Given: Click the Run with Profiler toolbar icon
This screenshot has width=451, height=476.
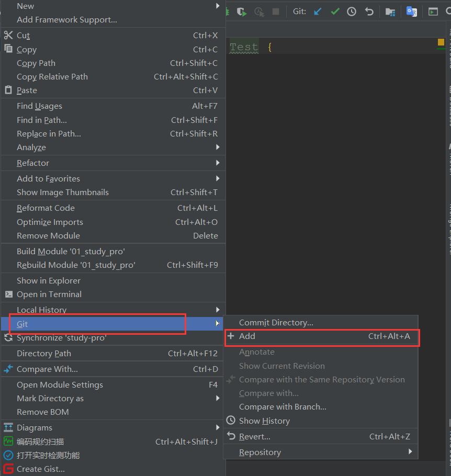Looking at the screenshot, I should (259, 12).
